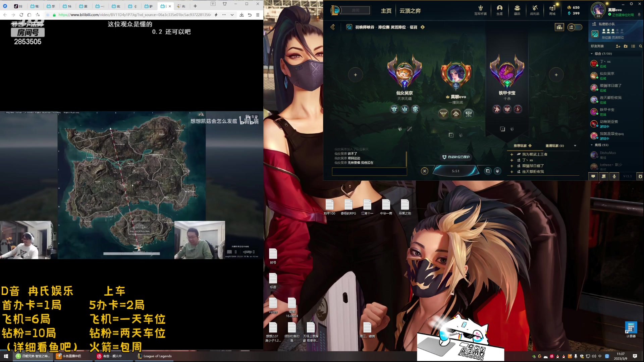
Task: Cancel the queue with the X button
Action: pyautogui.click(x=424, y=171)
